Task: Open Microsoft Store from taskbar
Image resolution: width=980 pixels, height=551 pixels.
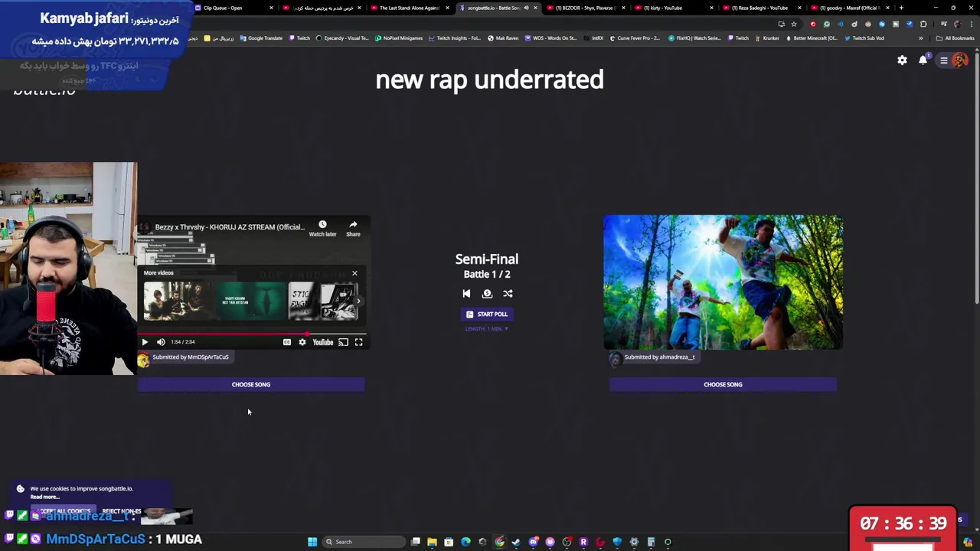Action: point(449,542)
